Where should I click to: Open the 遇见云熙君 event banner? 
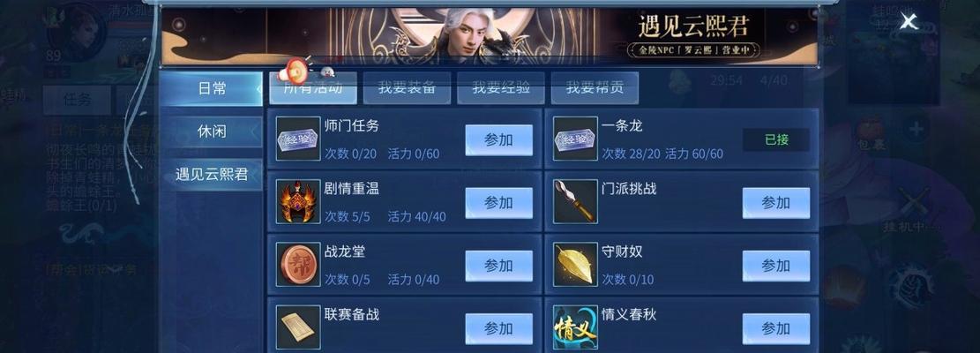click(x=490, y=35)
